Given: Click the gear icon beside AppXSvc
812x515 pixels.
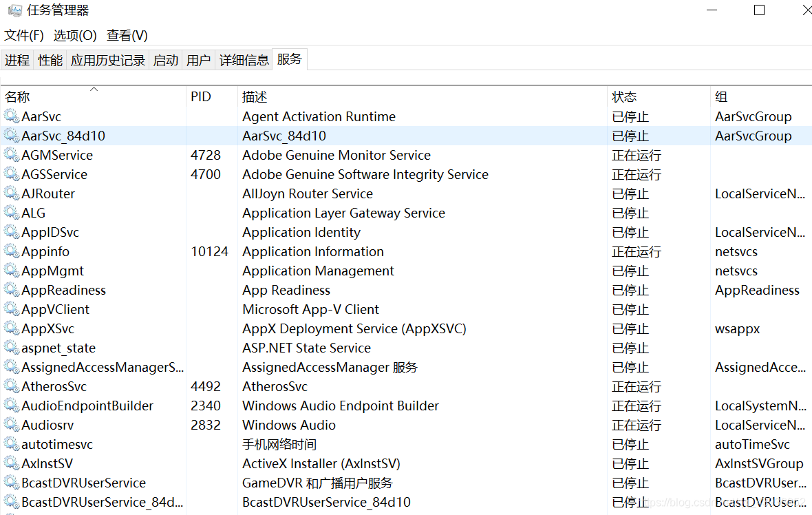Looking at the screenshot, I should pos(12,328).
